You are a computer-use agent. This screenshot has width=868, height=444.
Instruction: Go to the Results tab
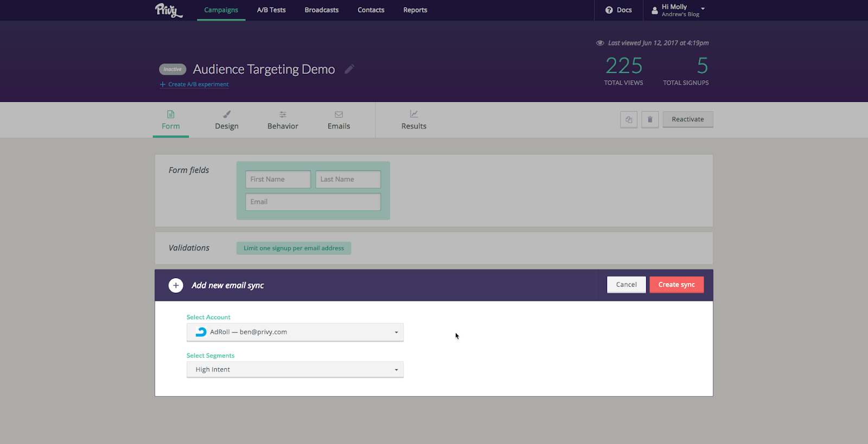pos(413,120)
